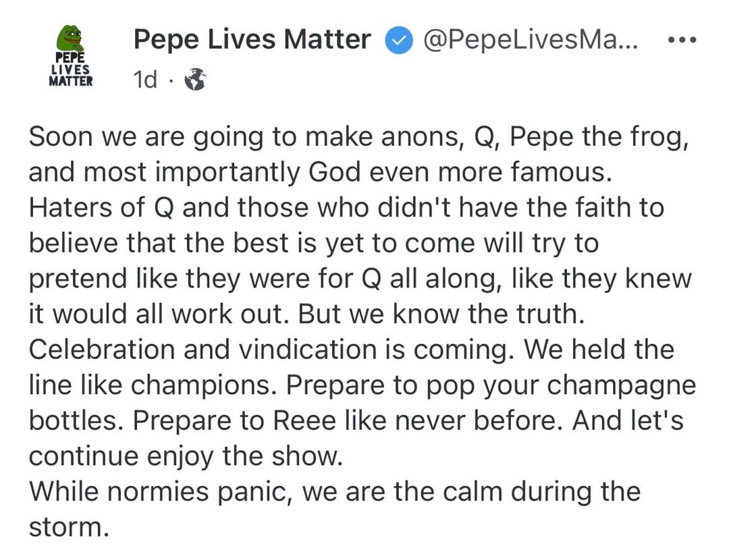729x560 pixels.
Task: Click the globe public visibility icon
Action: 195,80
